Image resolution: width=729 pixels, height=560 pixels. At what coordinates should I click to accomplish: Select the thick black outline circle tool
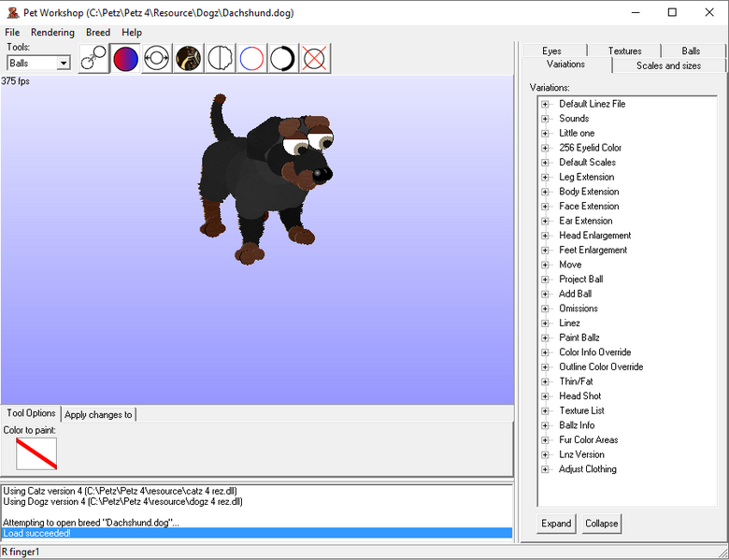click(282, 59)
